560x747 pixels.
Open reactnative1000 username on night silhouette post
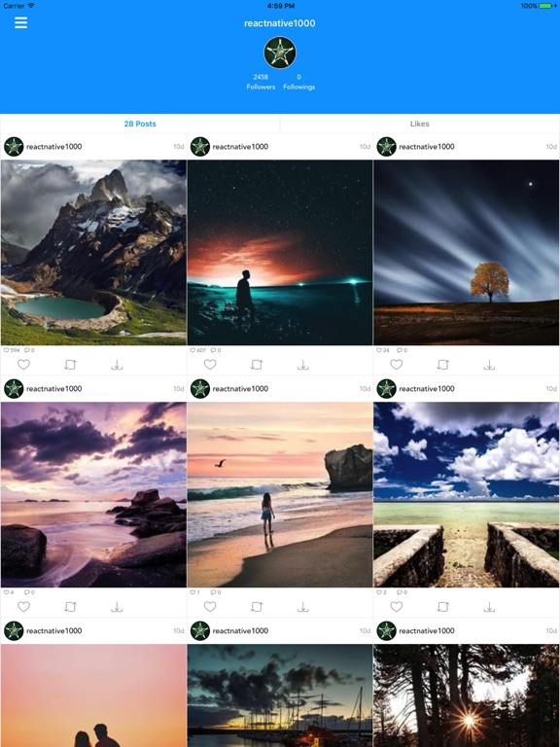pos(240,147)
